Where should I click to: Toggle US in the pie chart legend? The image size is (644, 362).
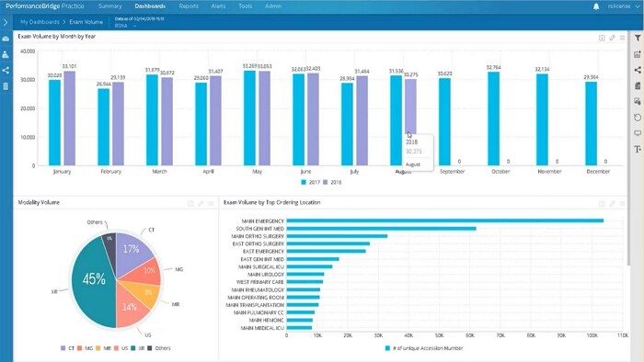(121, 348)
